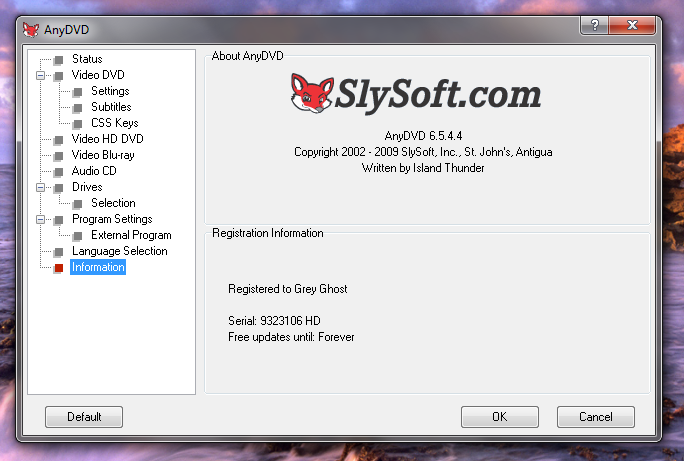The width and height of the screenshot is (684, 461).
Task: Click the About AnyDVD group label
Action: click(x=247, y=56)
